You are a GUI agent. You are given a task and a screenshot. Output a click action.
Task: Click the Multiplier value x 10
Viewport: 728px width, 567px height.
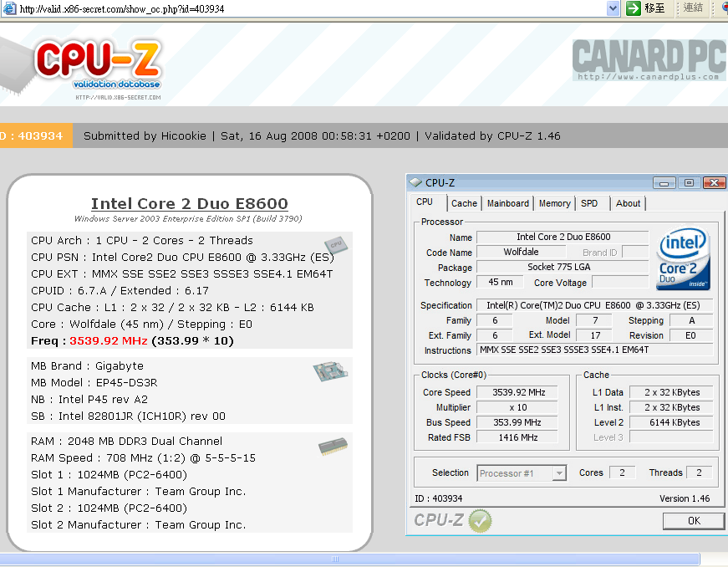[517, 407]
